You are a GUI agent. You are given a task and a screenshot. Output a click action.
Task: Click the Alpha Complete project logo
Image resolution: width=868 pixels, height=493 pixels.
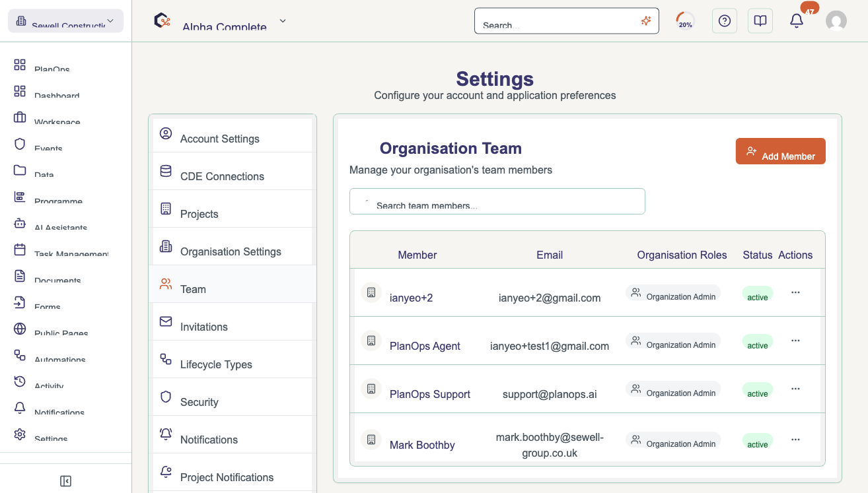[162, 20]
